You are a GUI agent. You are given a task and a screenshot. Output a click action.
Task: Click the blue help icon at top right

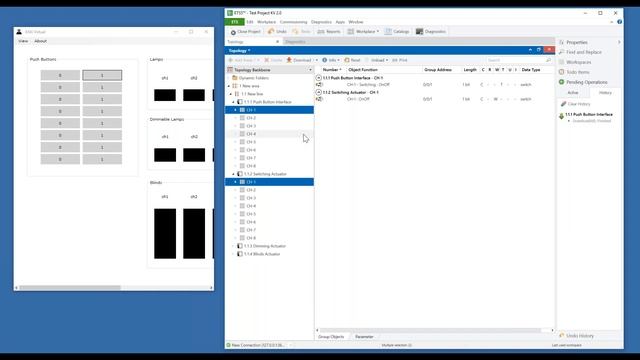(x=620, y=22)
